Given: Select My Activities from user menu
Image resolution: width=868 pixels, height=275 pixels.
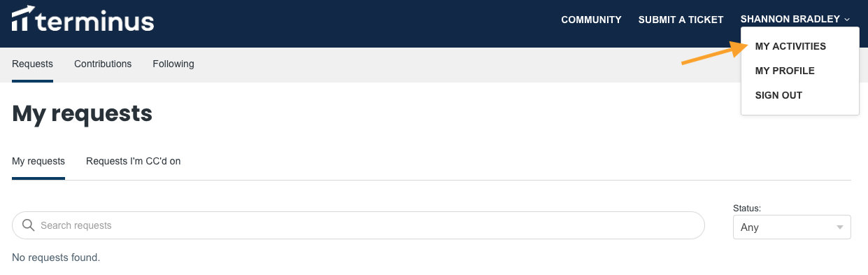Looking at the screenshot, I should pyautogui.click(x=790, y=46).
